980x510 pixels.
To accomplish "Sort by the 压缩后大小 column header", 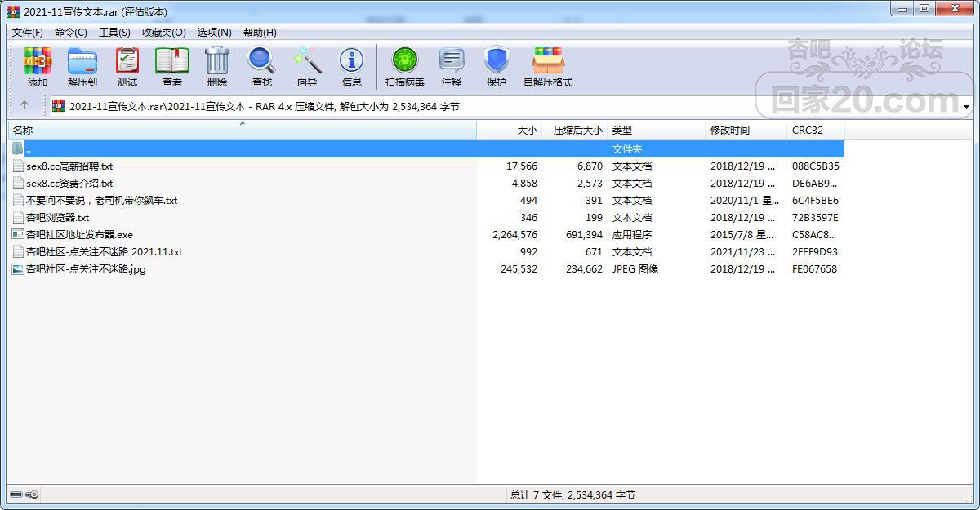I will point(575,130).
